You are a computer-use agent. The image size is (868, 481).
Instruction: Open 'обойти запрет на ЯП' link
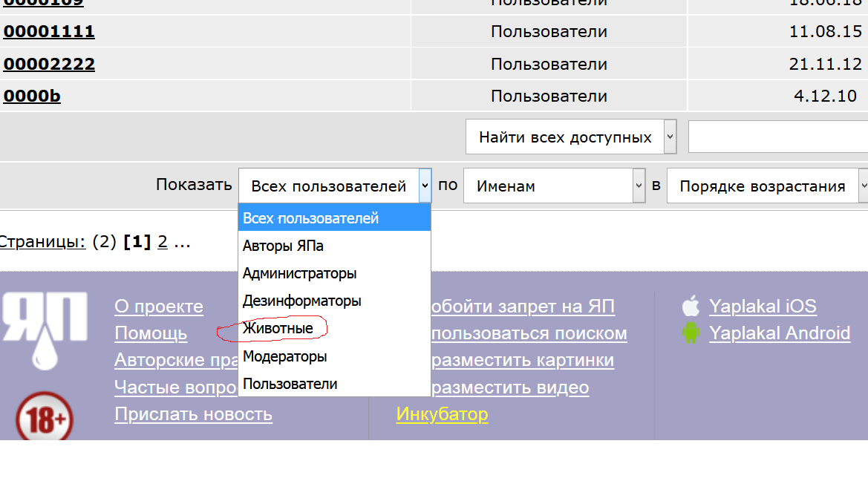click(523, 306)
